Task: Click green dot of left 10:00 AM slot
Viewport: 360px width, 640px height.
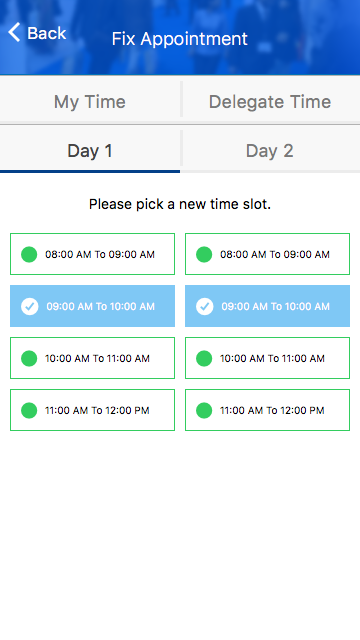Action: [x=29, y=358]
